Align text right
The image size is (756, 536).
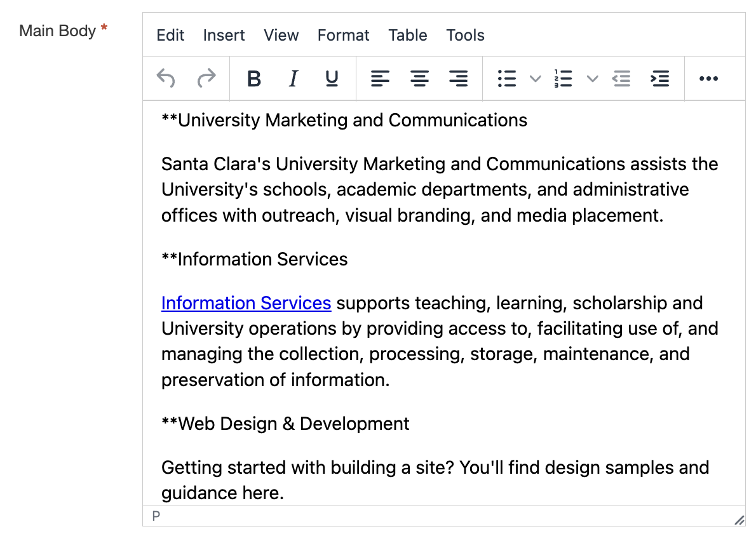459,78
